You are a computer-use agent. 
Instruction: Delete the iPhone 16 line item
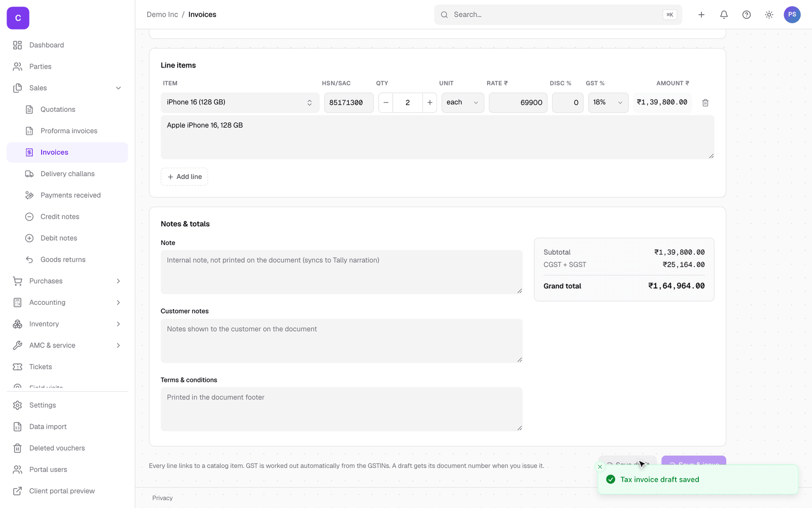click(x=705, y=103)
